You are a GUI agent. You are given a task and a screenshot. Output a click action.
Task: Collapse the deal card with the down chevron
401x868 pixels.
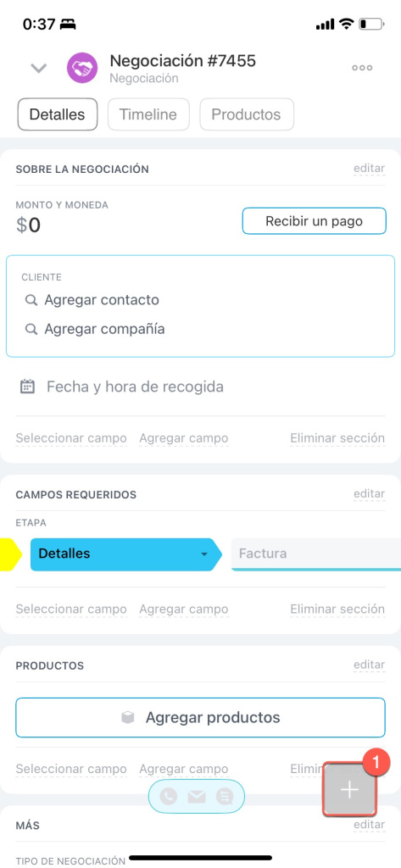click(x=38, y=68)
